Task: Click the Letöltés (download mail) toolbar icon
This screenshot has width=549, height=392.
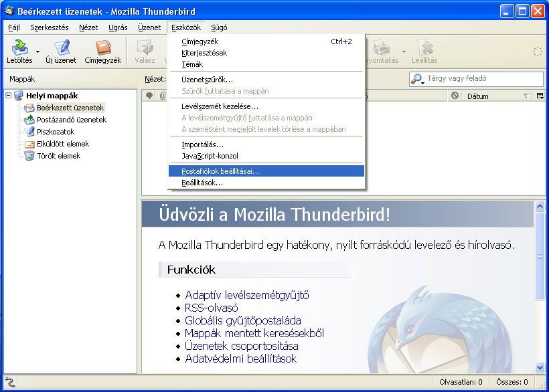Action: 20,47
